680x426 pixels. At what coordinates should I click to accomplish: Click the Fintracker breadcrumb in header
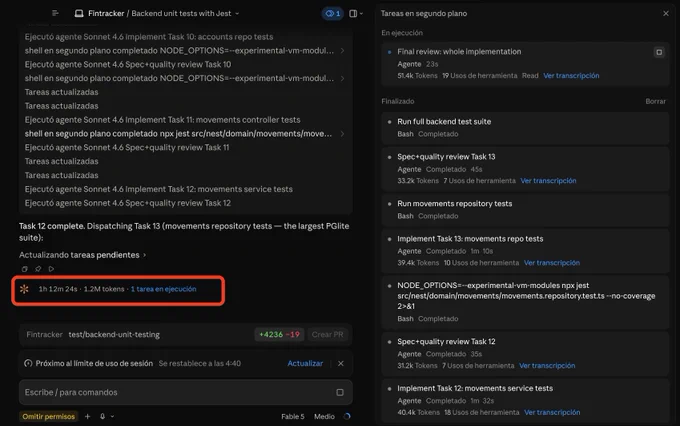click(x=106, y=13)
